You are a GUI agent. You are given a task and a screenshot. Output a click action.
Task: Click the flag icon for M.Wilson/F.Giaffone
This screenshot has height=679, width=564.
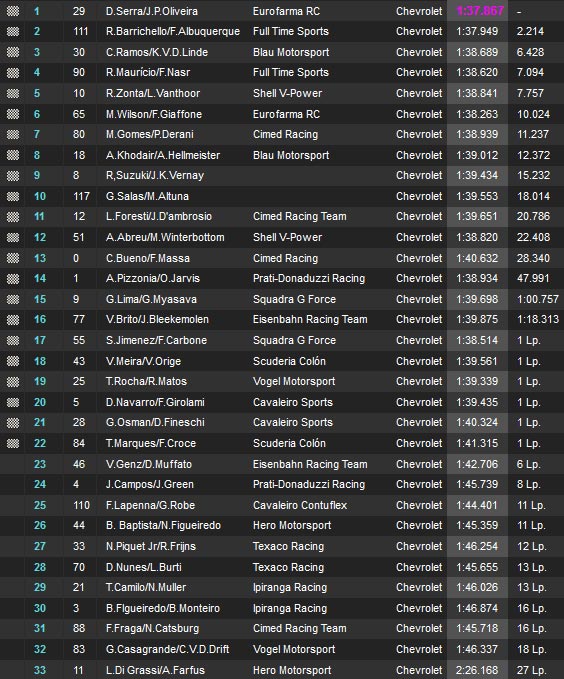coord(13,114)
